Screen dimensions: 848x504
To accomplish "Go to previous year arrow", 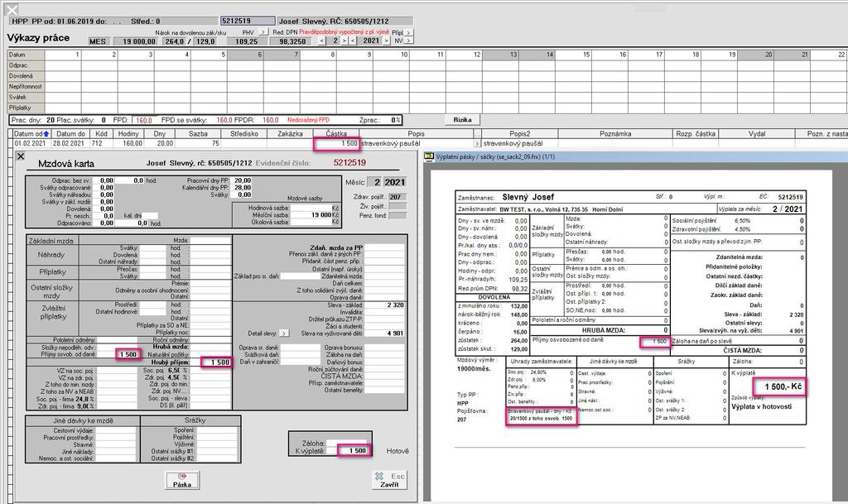I will tap(353, 41).
